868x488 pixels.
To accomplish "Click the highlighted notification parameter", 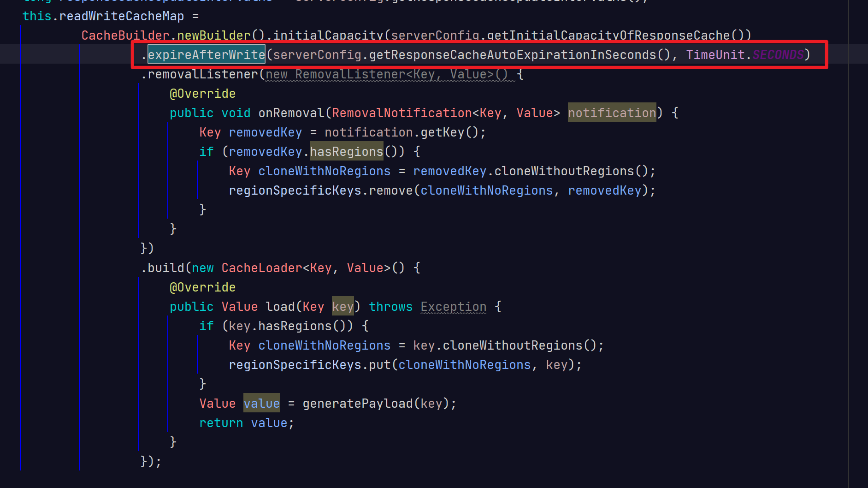I will (x=612, y=113).
